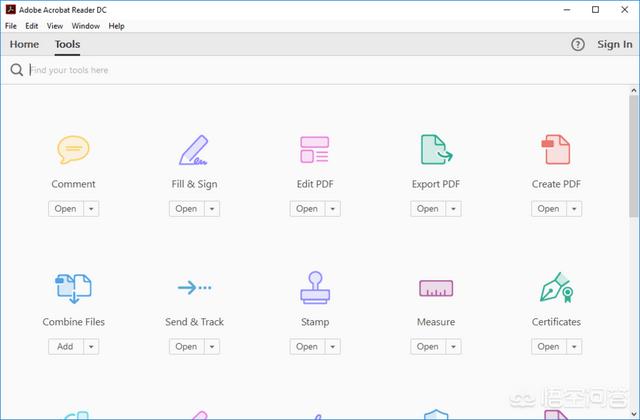Click Add button under Combine Files
This screenshot has height=420, width=640.
pos(66,347)
